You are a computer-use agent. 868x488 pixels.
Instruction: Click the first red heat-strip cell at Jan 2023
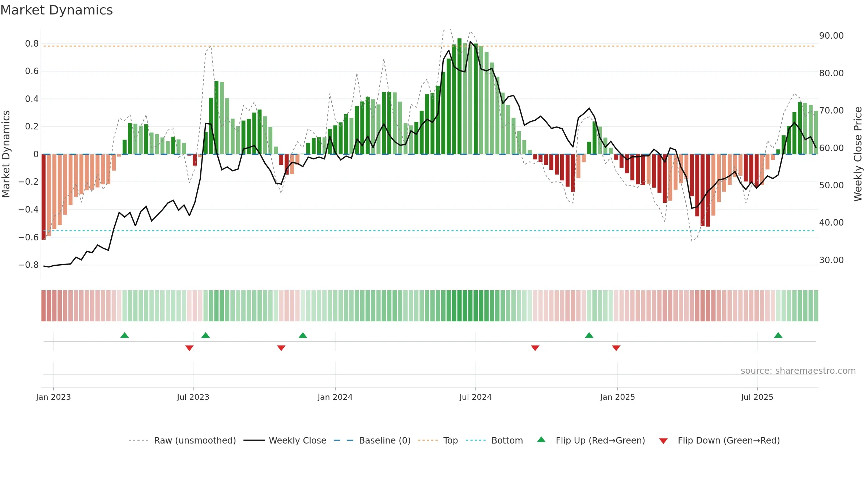[43, 306]
